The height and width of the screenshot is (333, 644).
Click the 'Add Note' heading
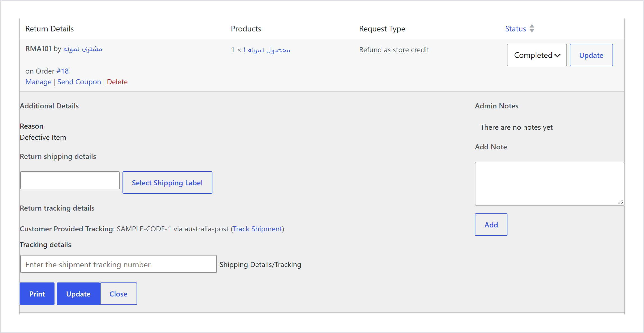[491, 147]
